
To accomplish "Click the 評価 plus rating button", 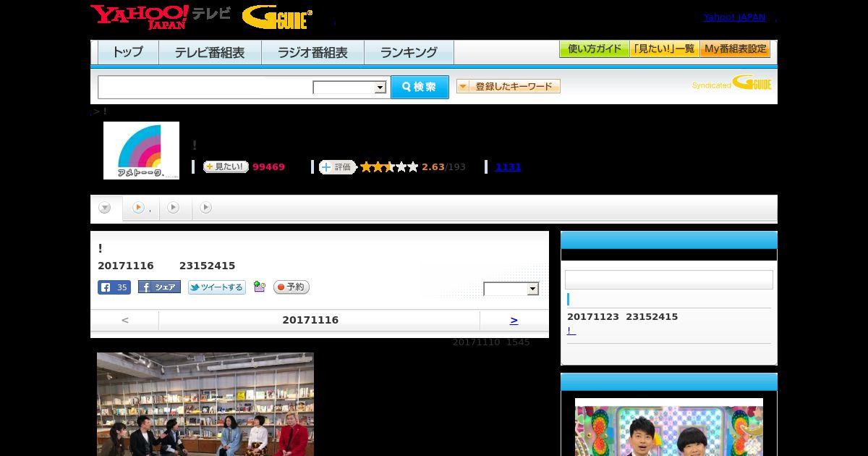I will click(338, 167).
